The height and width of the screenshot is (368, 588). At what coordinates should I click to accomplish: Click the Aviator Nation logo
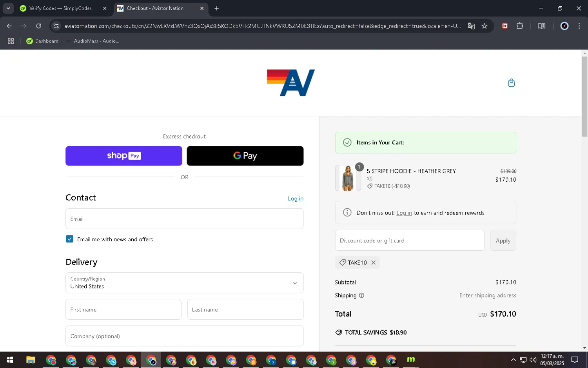pyautogui.click(x=291, y=83)
